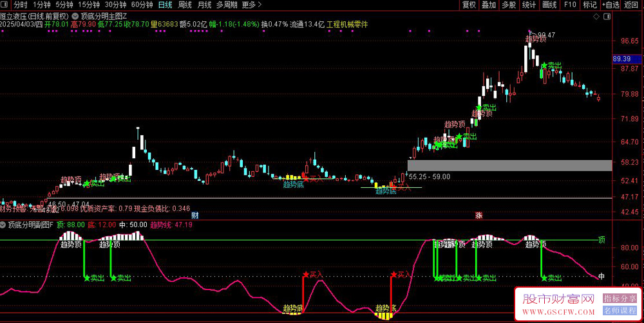Open the 复权 adjustment menu
Viewport: 644px width, 323px height.
pos(469,5)
